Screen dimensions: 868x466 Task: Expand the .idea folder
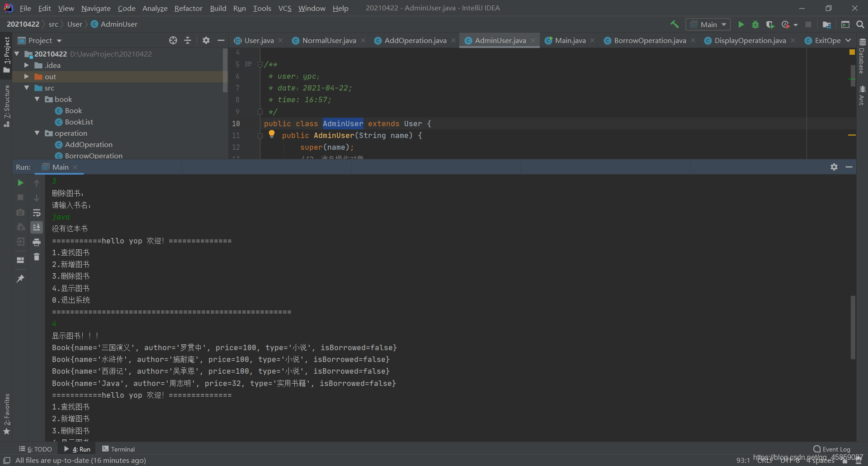click(27, 65)
